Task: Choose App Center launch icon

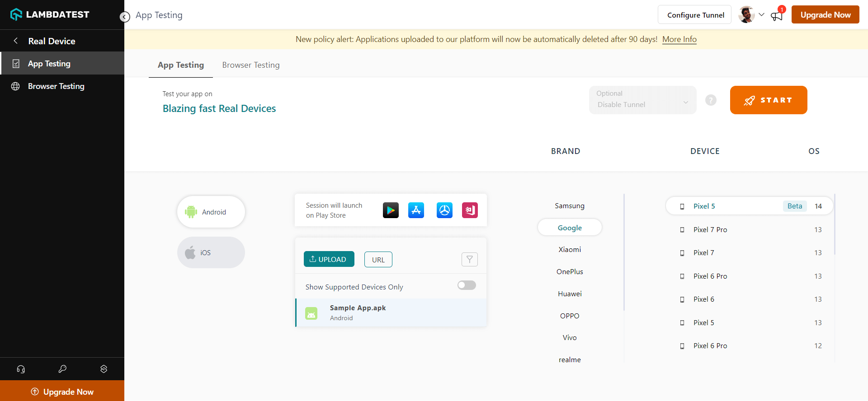Action: [x=470, y=210]
